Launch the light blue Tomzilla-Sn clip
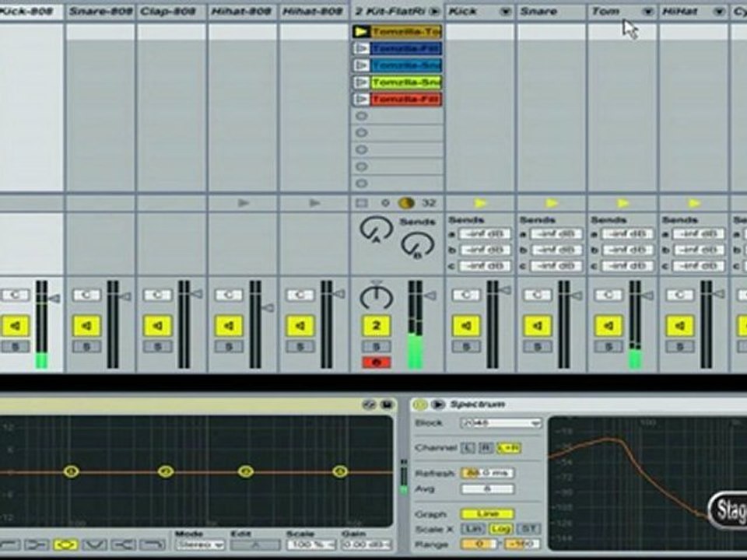 pos(362,65)
